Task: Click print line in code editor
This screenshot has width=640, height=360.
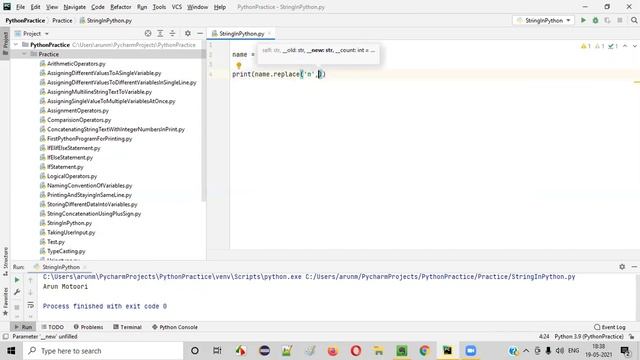Action: coord(279,74)
